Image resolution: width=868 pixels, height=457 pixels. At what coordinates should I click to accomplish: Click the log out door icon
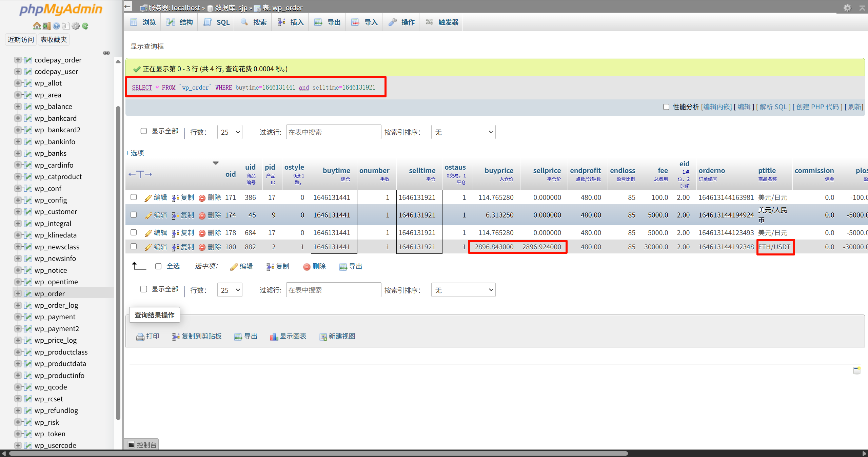46,26
